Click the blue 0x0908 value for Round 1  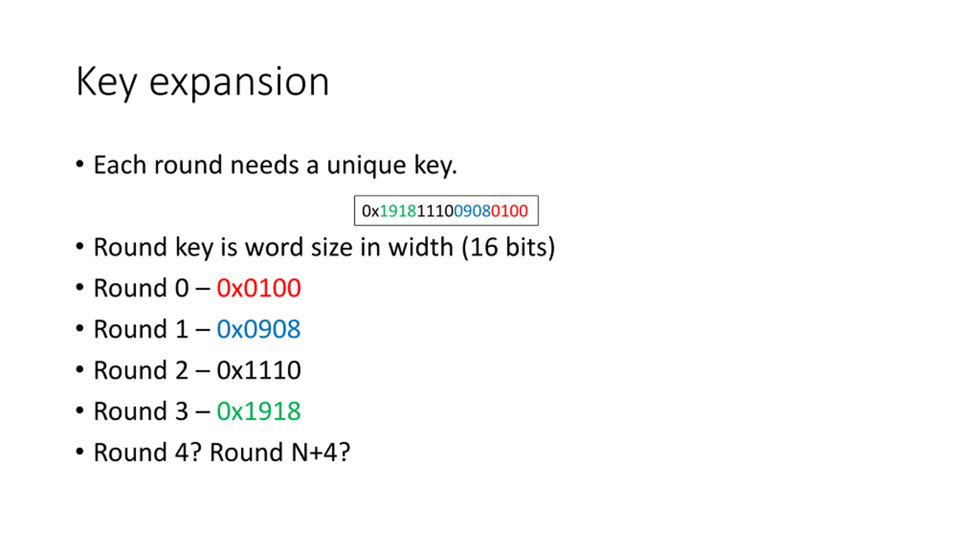point(259,329)
